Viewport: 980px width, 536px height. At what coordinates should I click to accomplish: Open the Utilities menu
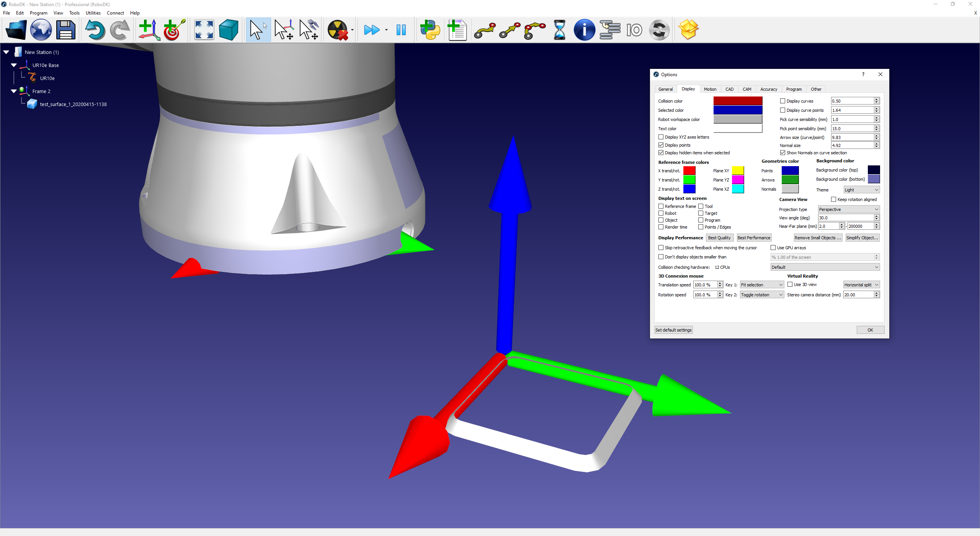click(x=93, y=13)
